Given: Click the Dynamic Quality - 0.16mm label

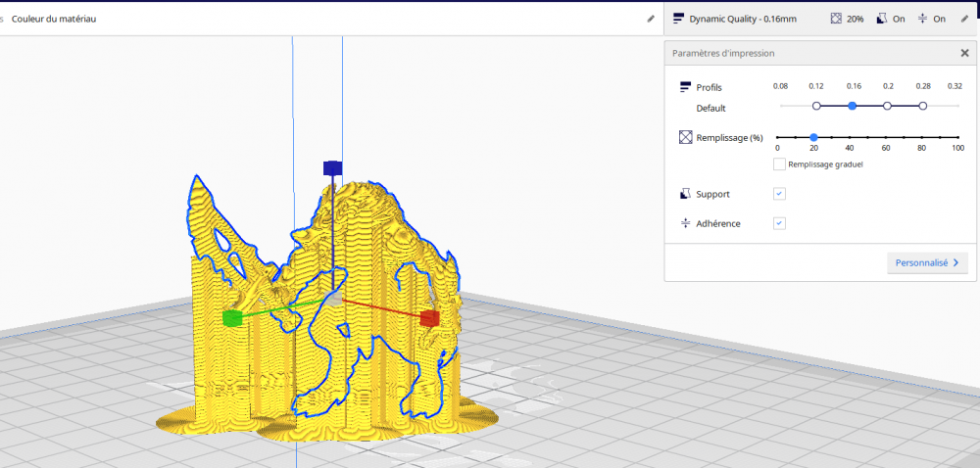Looking at the screenshot, I should coord(743,20).
